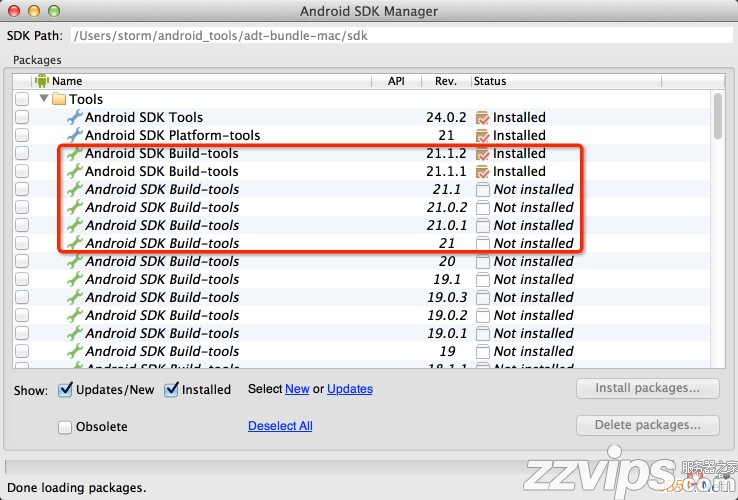Click the Installed status text for Platform-tools
The height and width of the screenshot is (500, 738).
(519, 135)
